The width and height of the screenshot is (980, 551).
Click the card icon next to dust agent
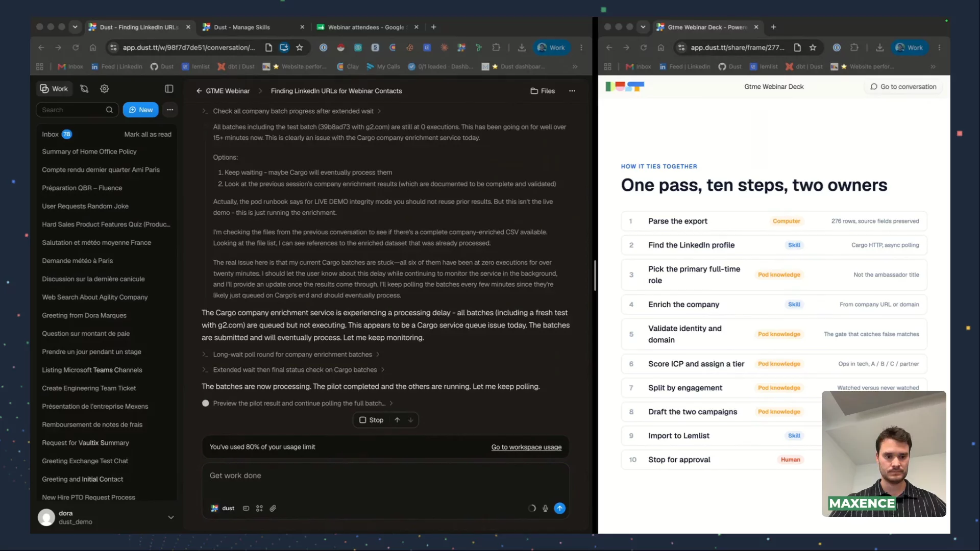pos(246,508)
